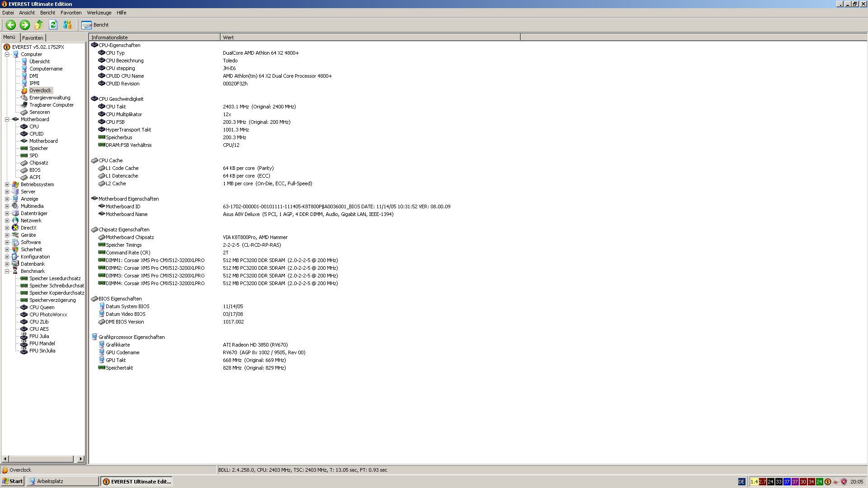Open the Bericht report button
Image resolution: width=868 pixels, height=488 pixels.
point(95,25)
